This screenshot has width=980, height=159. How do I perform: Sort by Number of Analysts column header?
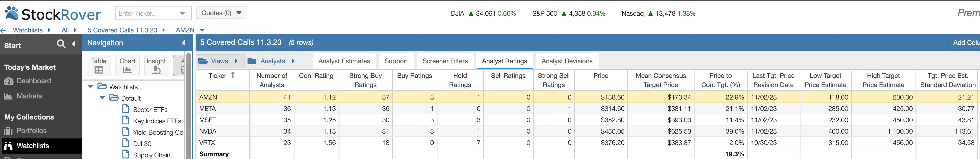(x=272, y=80)
